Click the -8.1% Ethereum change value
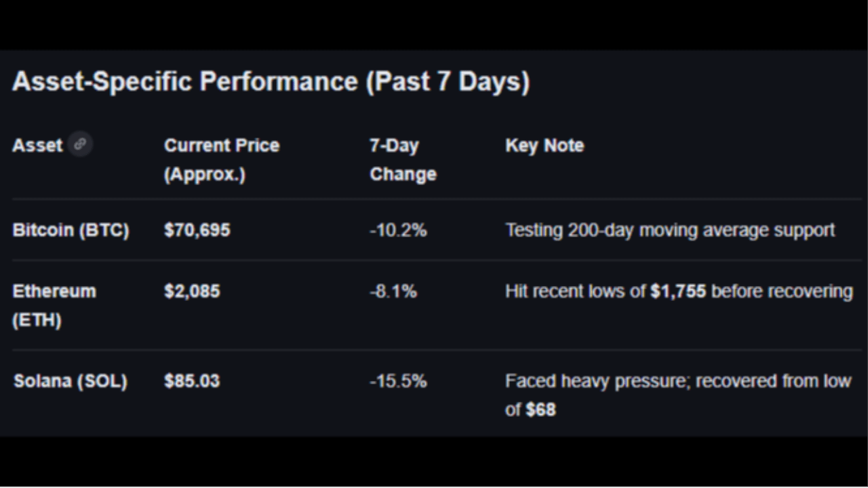The image size is (868, 488). (x=393, y=291)
